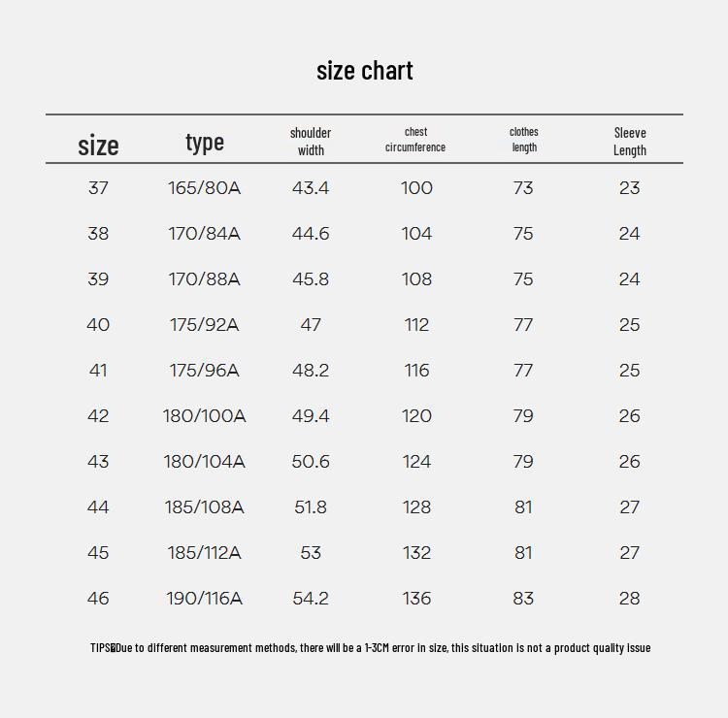Click the shoulder width value 50.6
Viewport: 728px width, 718px height.
tap(311, 461)
